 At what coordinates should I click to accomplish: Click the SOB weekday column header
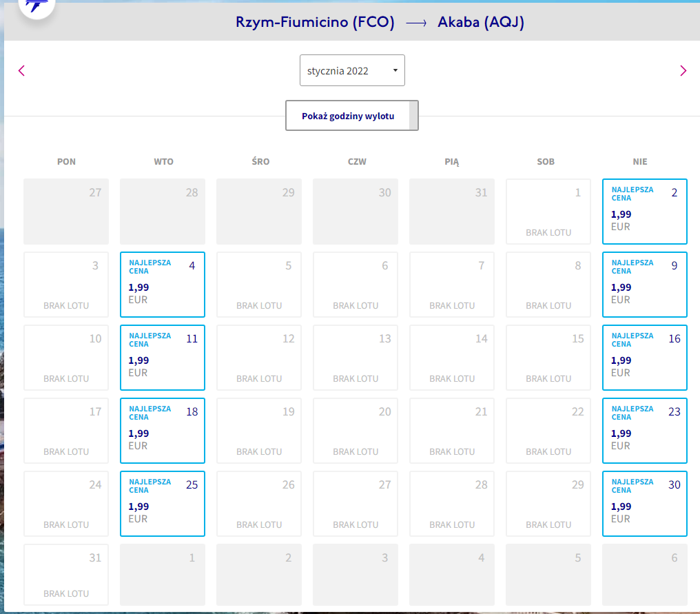pos(546,162)
